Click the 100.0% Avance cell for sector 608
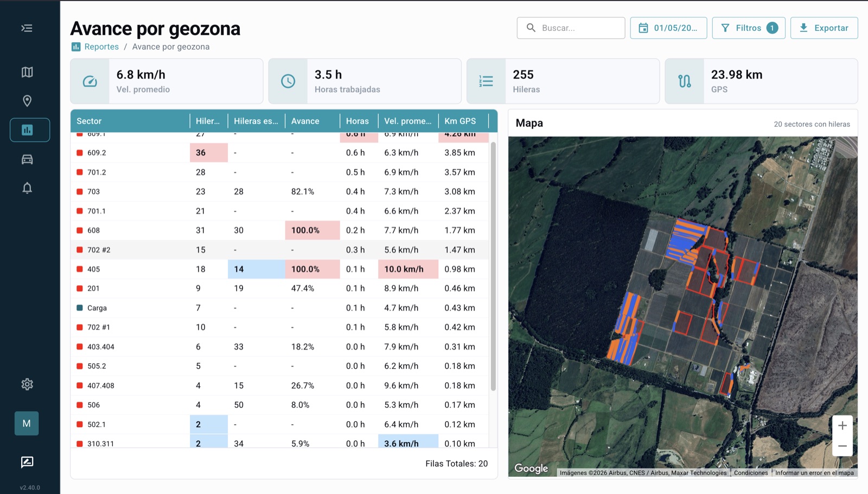Screen dimensions: 868x494 coord(312,230)
